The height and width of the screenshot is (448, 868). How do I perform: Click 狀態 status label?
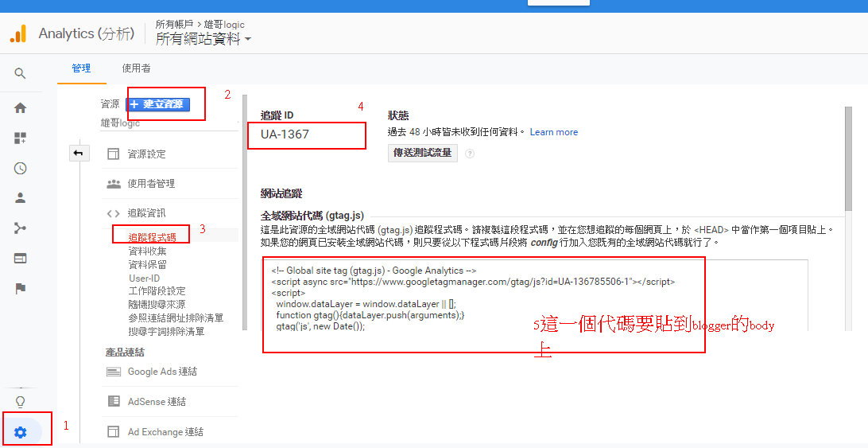(x=398, y=115)
